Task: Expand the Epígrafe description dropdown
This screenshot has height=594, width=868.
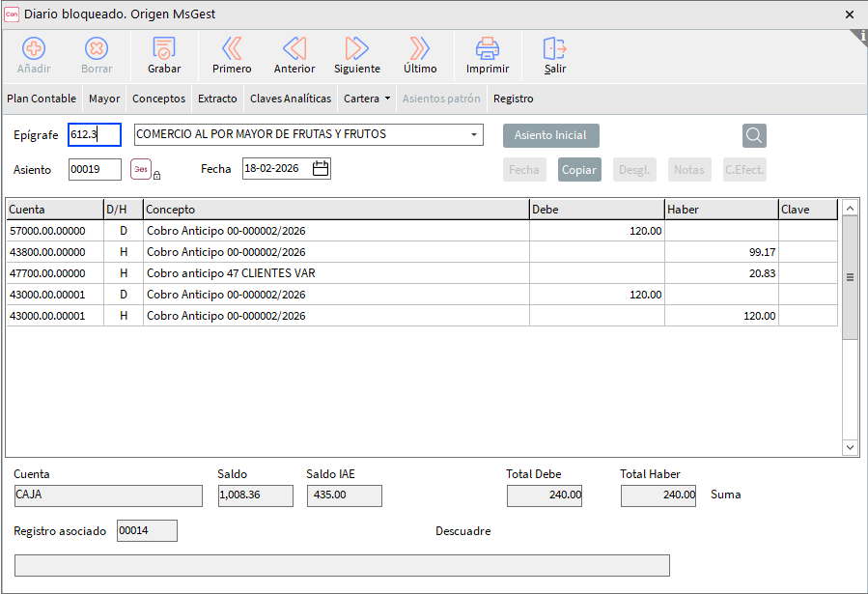Action: pyautogui.click(x=474, y=135)
